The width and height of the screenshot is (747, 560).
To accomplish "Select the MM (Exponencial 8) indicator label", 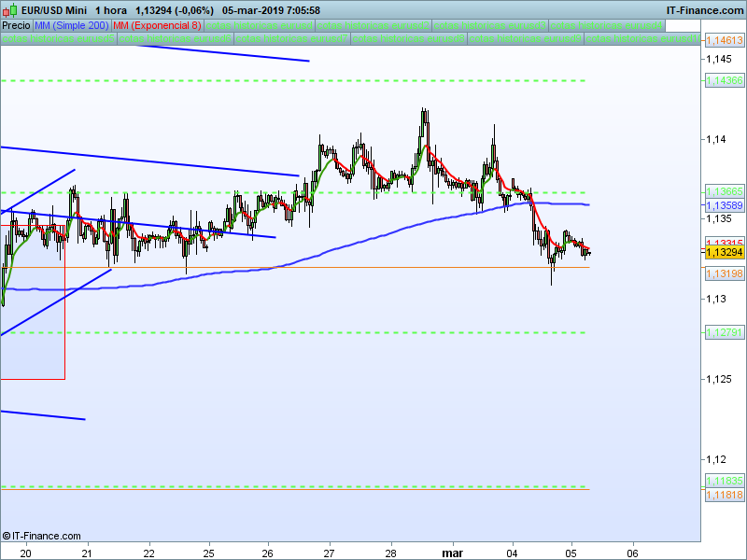I will coord(157,26).
